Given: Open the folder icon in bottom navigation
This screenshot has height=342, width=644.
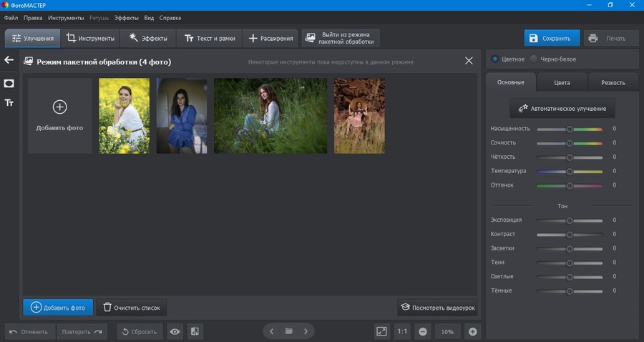Looking at the screenshot, I should pos(289,331).
